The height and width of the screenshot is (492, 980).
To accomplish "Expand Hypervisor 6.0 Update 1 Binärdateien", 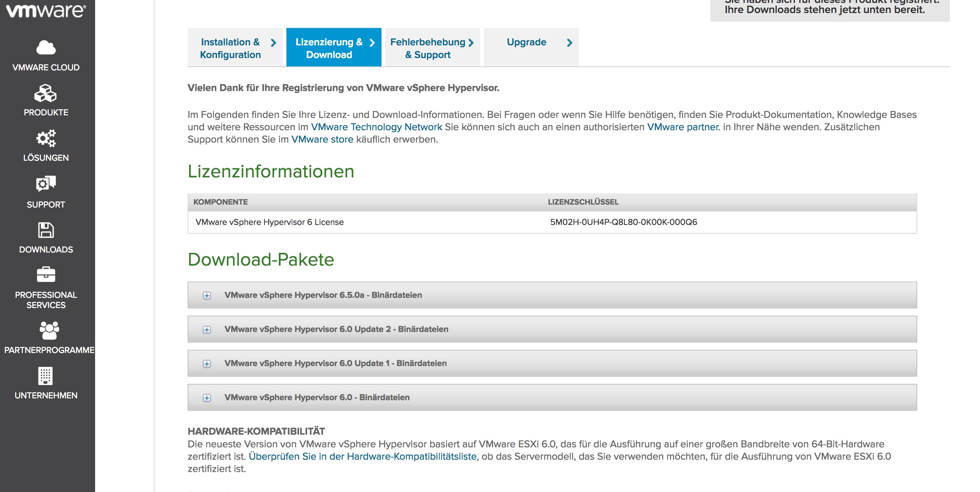I will click(x=207, y=364).
